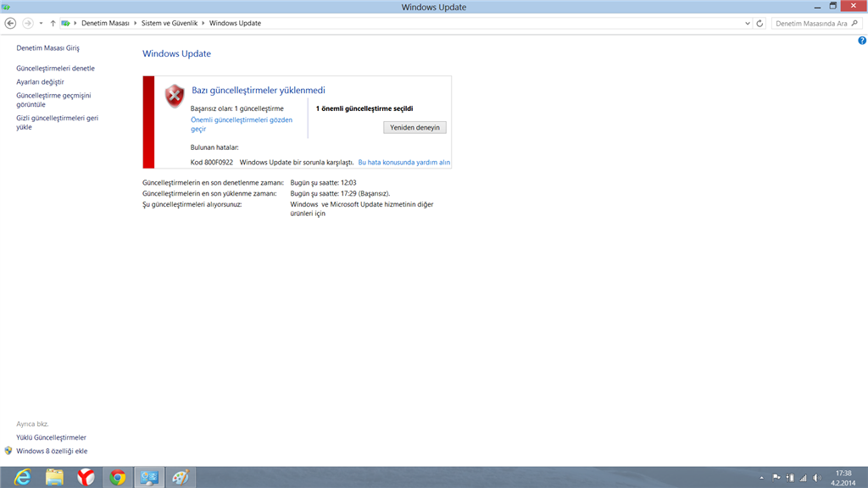
Task: Click the 1 önemli güncelleştirme seçildi text
Action: (364, 109)
